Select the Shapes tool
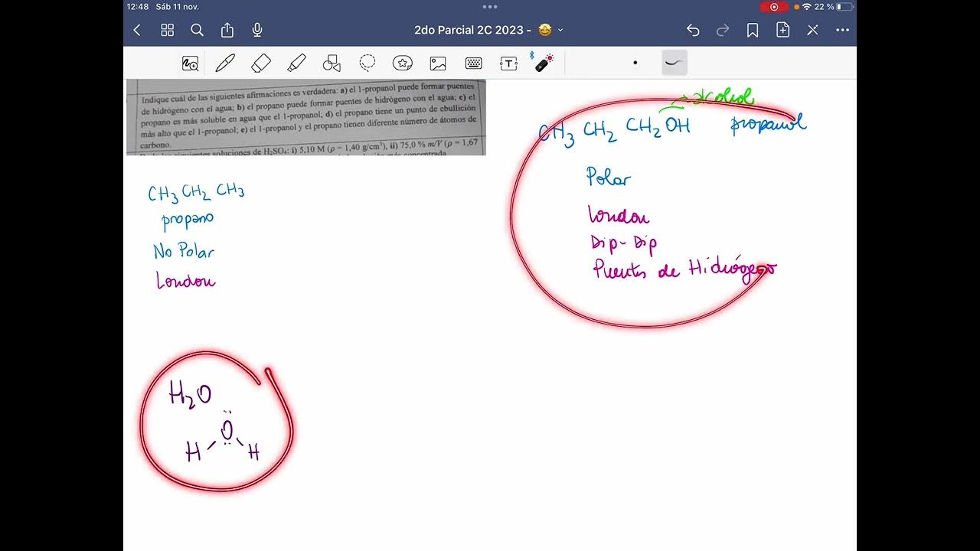Viewport: 980px width, 551px height. pos(332,64)
